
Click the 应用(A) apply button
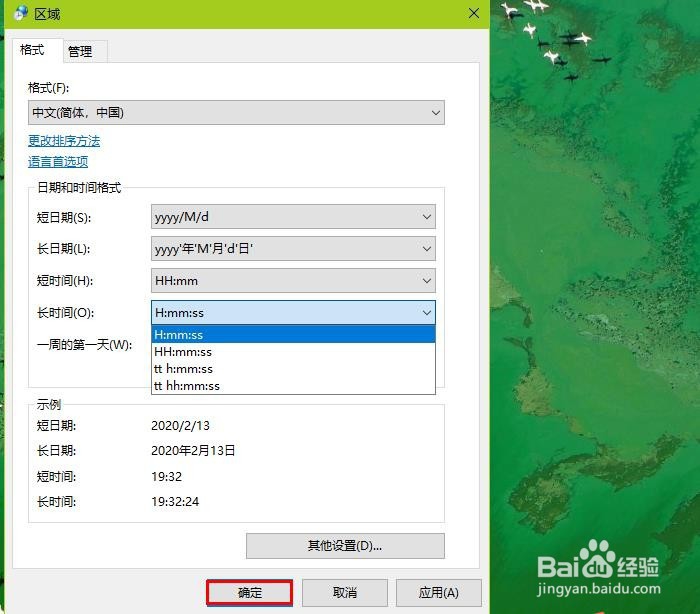pos(439,593)
